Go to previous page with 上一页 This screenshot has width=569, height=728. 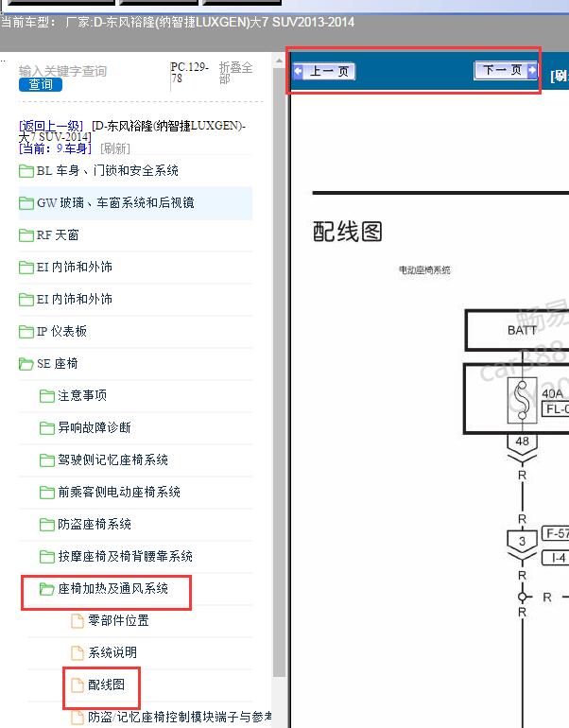324,72
